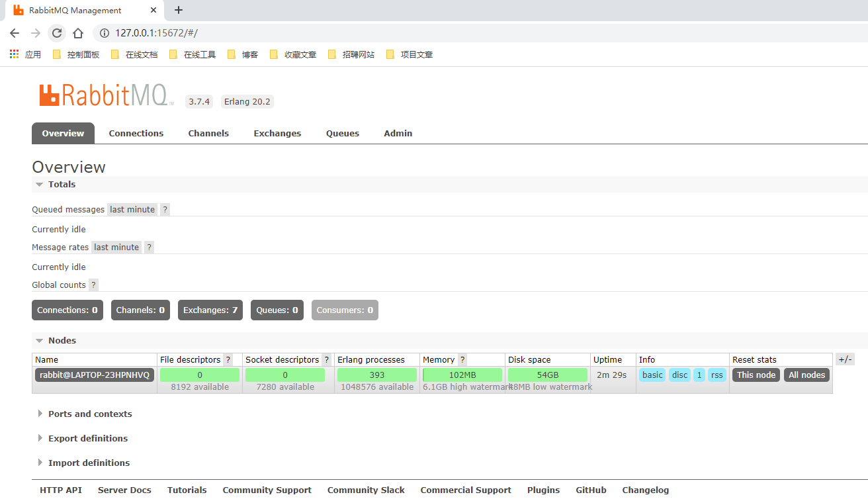Screen dimensions: 868x501
Task: Click the browser forward arrow
Action: click(36, 33)
